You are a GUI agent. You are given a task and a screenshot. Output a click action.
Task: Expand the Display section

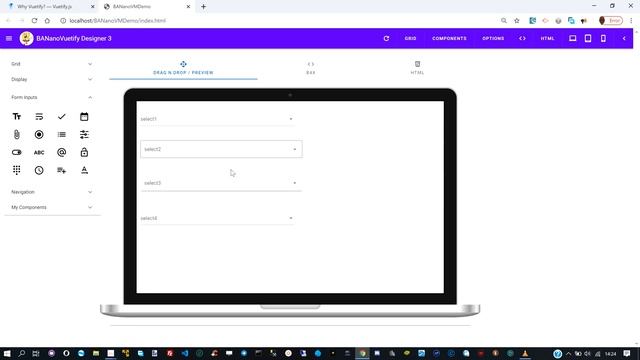coord(51,79)
